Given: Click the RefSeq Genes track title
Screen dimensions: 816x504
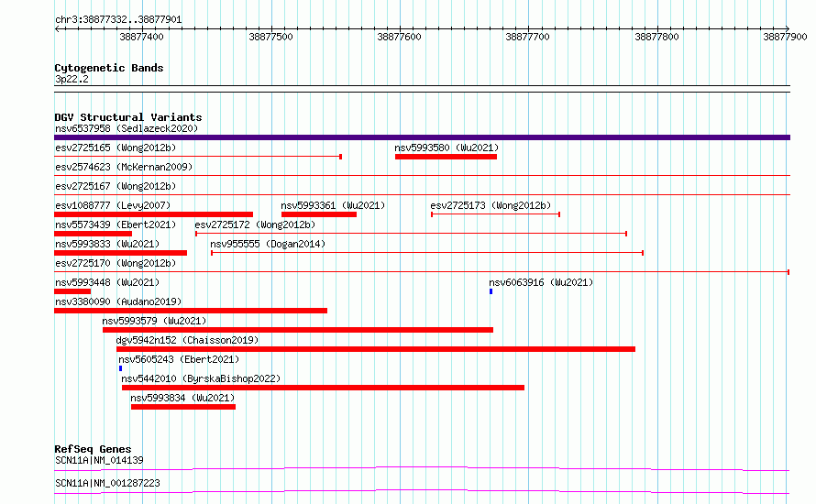Looking at the screenshot, I should [x=93, y=449].
